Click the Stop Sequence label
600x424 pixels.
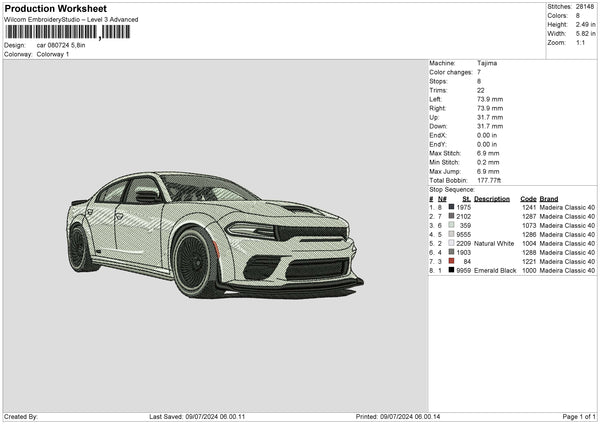(452, 188)
